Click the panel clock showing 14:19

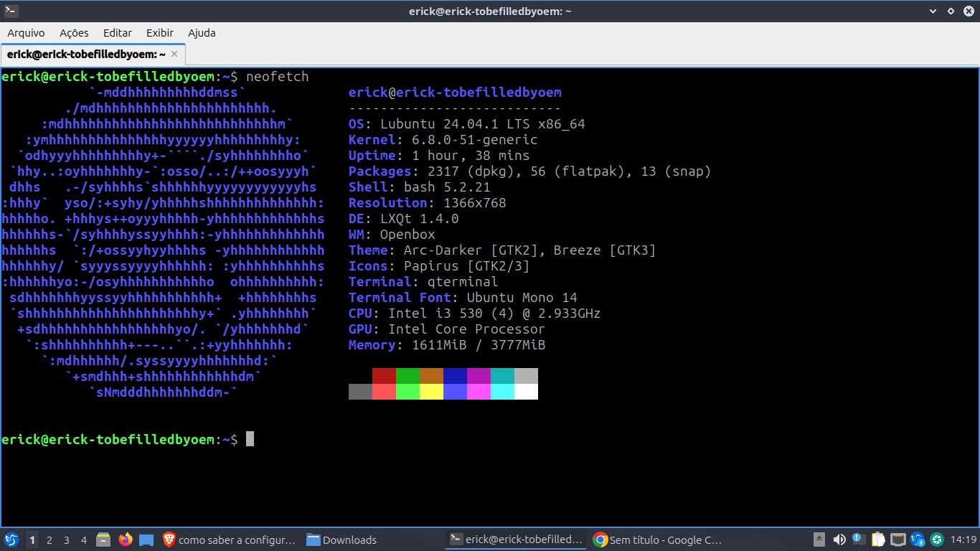click(x=963, y=540)
